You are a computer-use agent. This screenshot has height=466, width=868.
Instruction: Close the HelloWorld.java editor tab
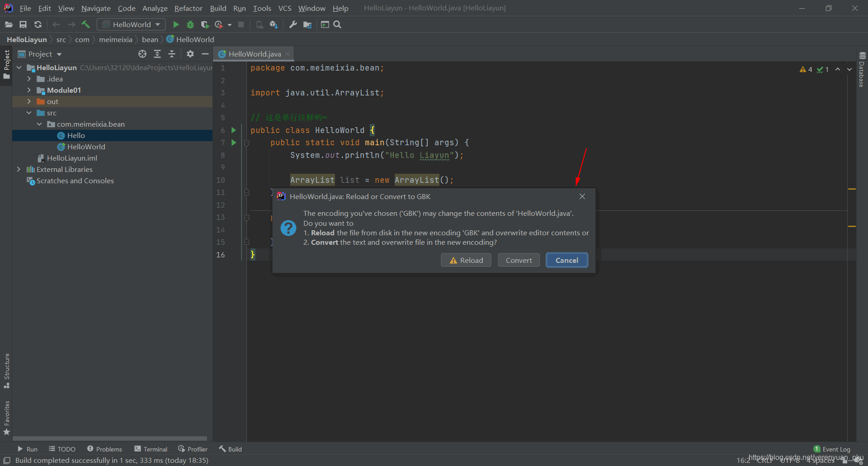tap(288, 54)
